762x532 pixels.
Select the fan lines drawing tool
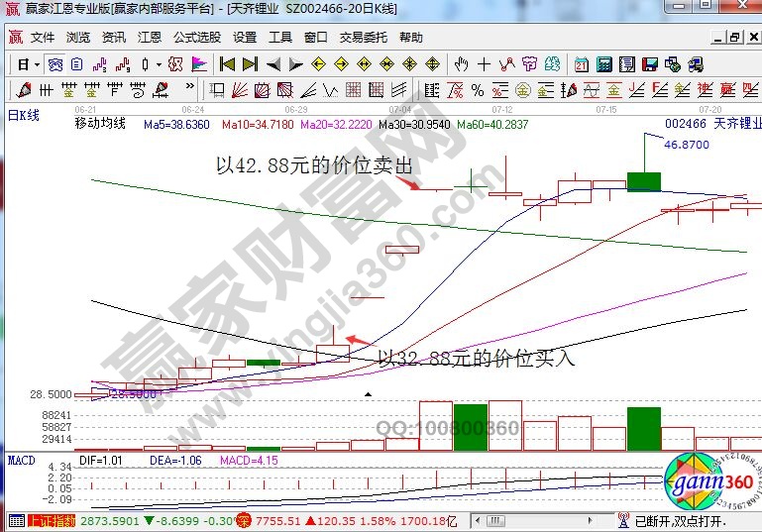pos(241,90)
